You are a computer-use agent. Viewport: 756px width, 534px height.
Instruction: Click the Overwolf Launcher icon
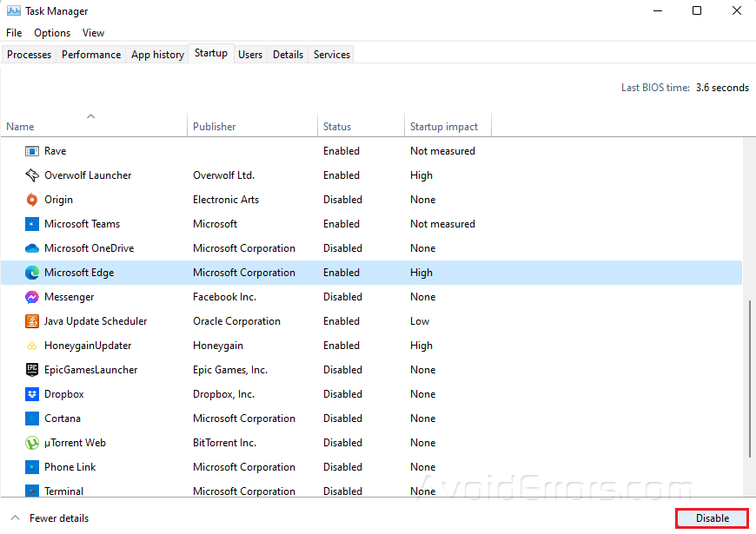pos(32,175)
